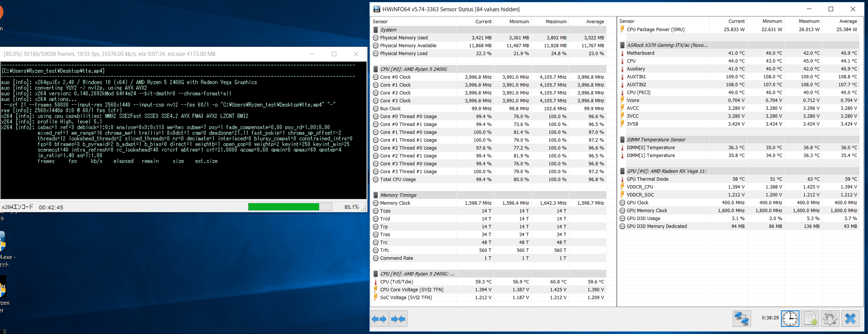Screen dimensions: 868x334
Task: Select the DIMM[1] Temperature row
Action: click(738, 155)
